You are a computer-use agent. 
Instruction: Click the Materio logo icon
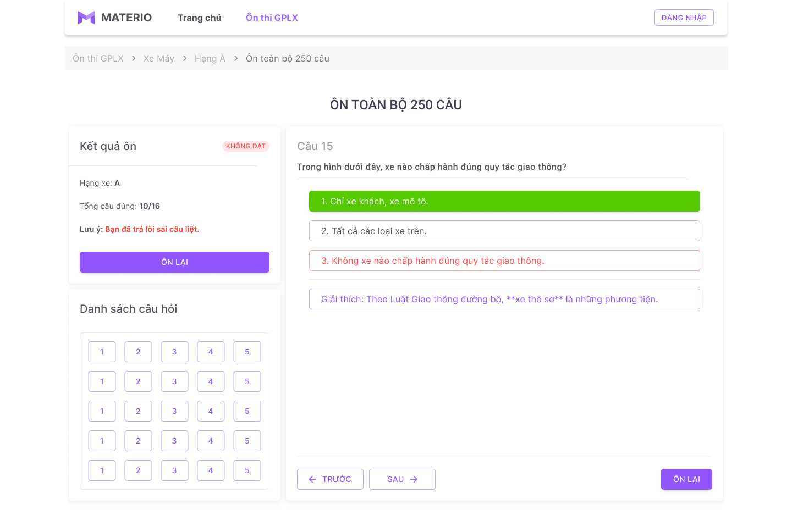86,18
